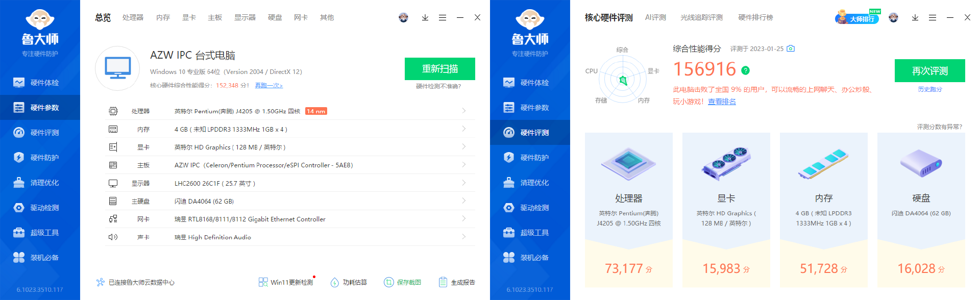Open Win11更新检测 check
This screenshot has height=300, width=980.
click(x=286, y=282)
